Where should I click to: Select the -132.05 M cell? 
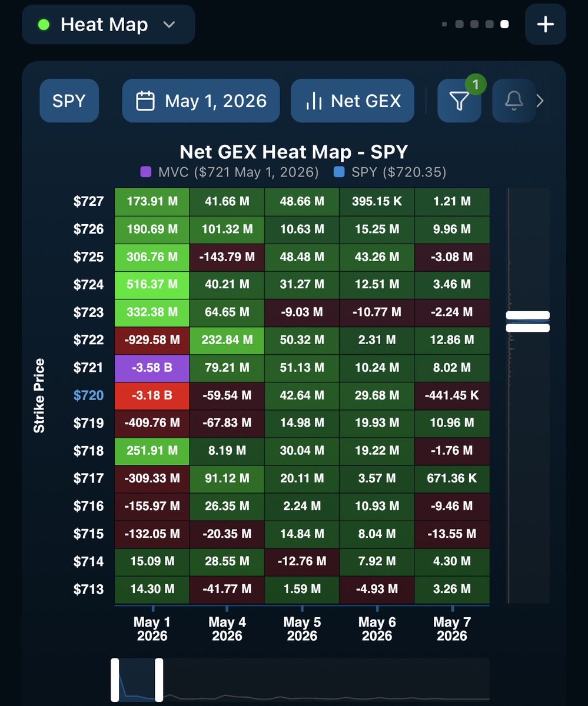(x=152, y=534)
